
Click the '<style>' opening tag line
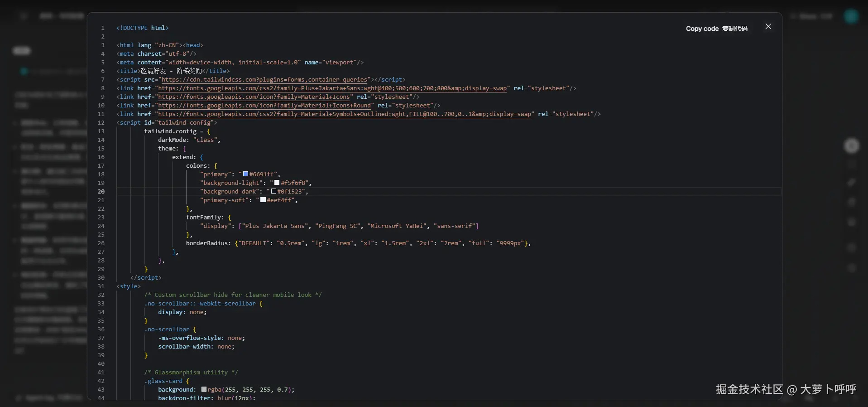[129, 286]
